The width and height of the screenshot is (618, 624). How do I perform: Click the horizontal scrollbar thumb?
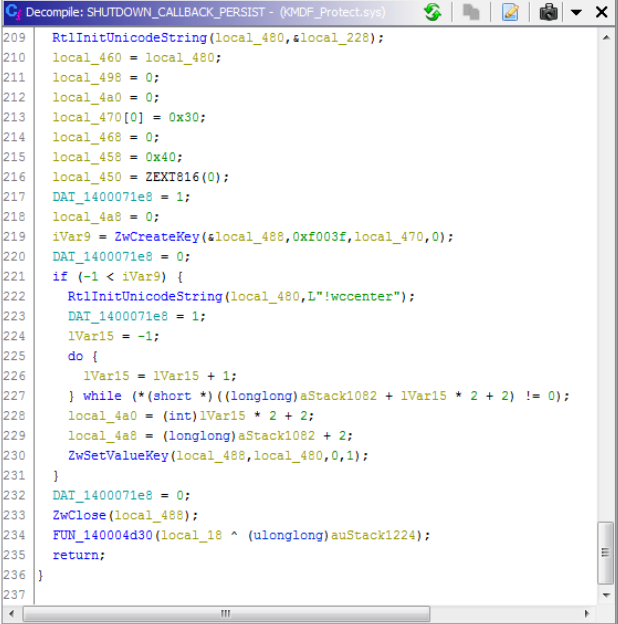point(228,613)
